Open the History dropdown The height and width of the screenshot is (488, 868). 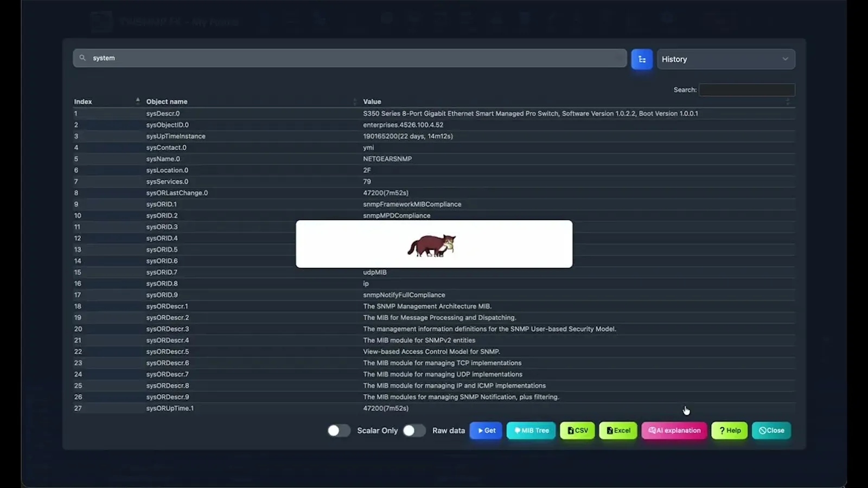(726, 59)
